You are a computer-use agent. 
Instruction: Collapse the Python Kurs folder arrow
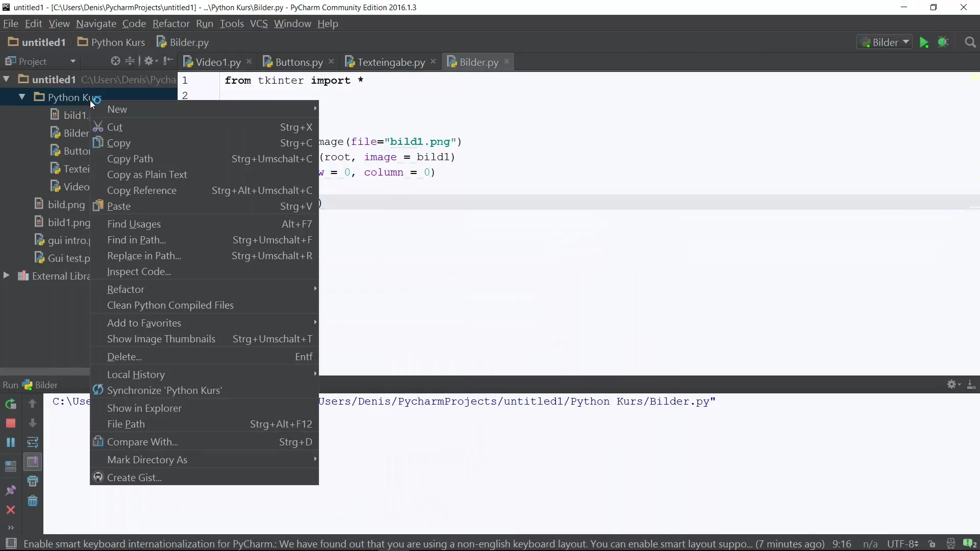pyautogui.click(x=22, y=97)
